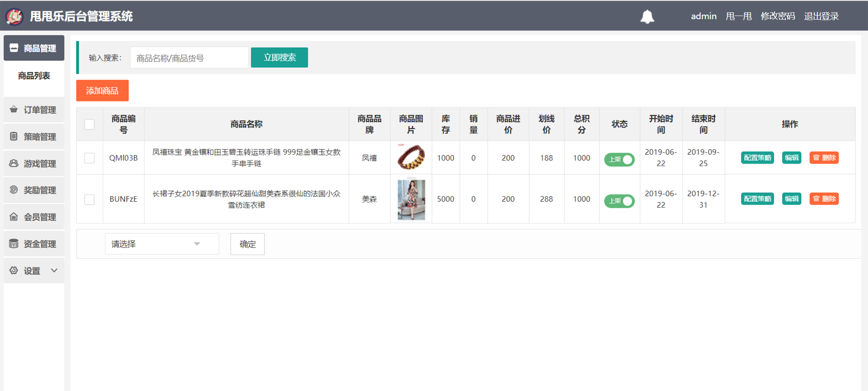
Task: Go to 游戏管理 section
Action: pyautogui.click(x=34, y=164)
